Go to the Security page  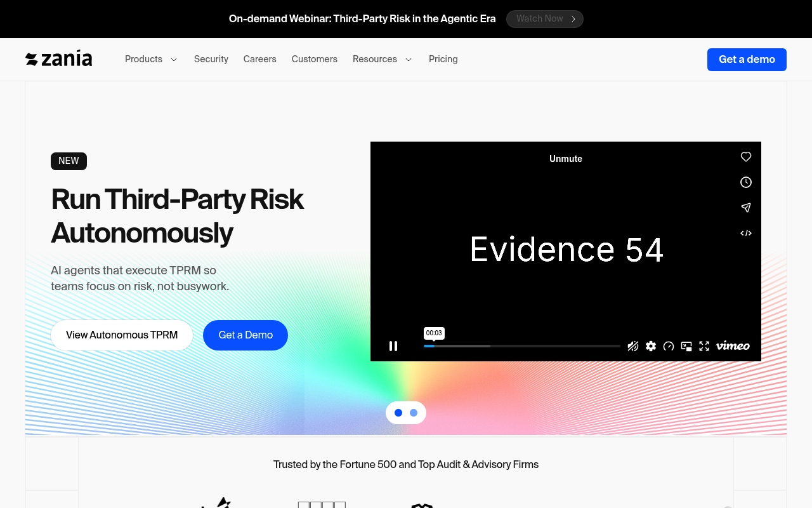pos(211,59)
